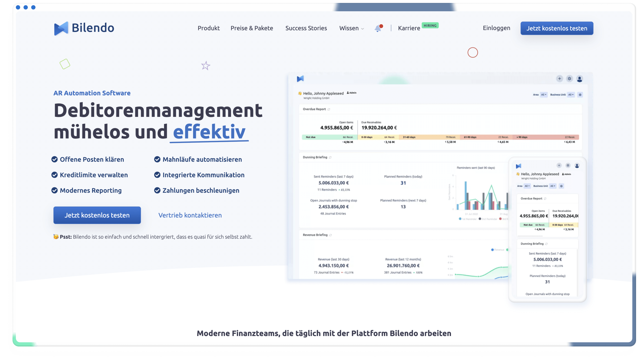
Task: Open the Area All dropdown filter
Action: tap(543, 95)
